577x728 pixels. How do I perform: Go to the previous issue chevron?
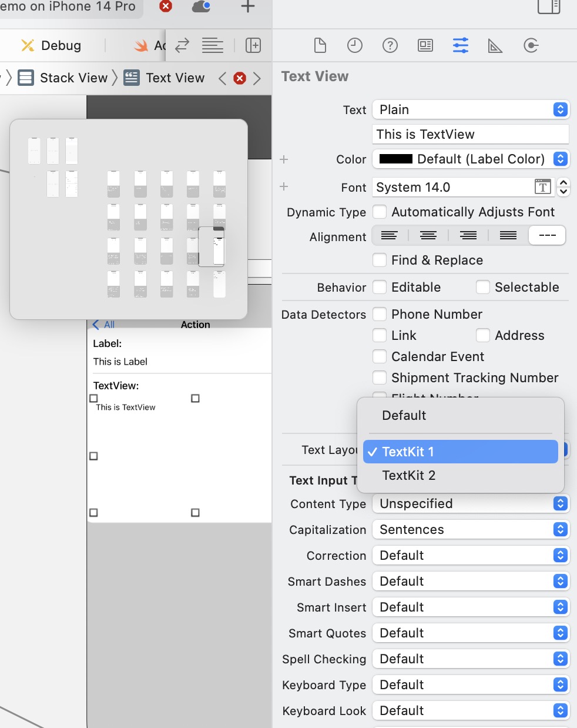[x=222, y=78]
